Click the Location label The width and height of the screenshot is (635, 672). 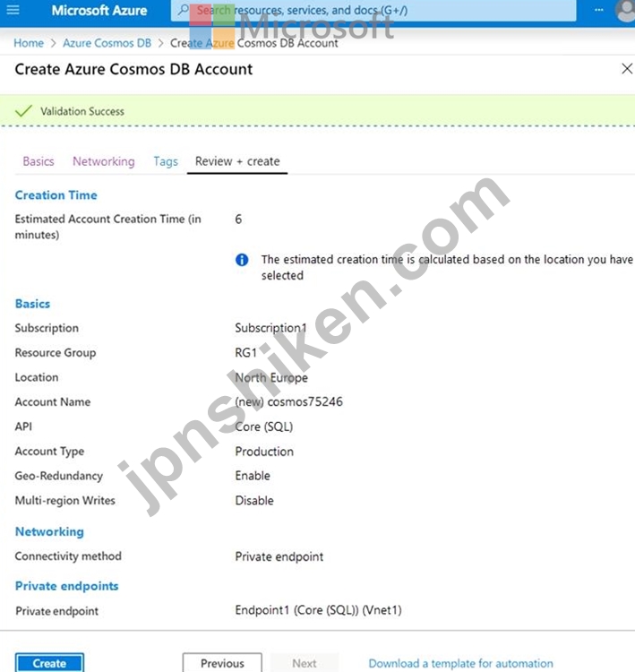37,377
